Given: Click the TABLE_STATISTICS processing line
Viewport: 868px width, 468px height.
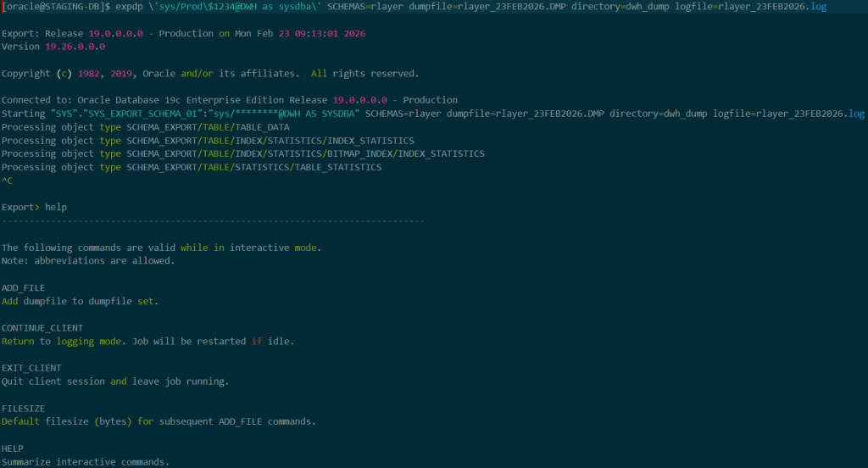Looking at the screenshot, I should pyautogui.click(x=192, y=167).
